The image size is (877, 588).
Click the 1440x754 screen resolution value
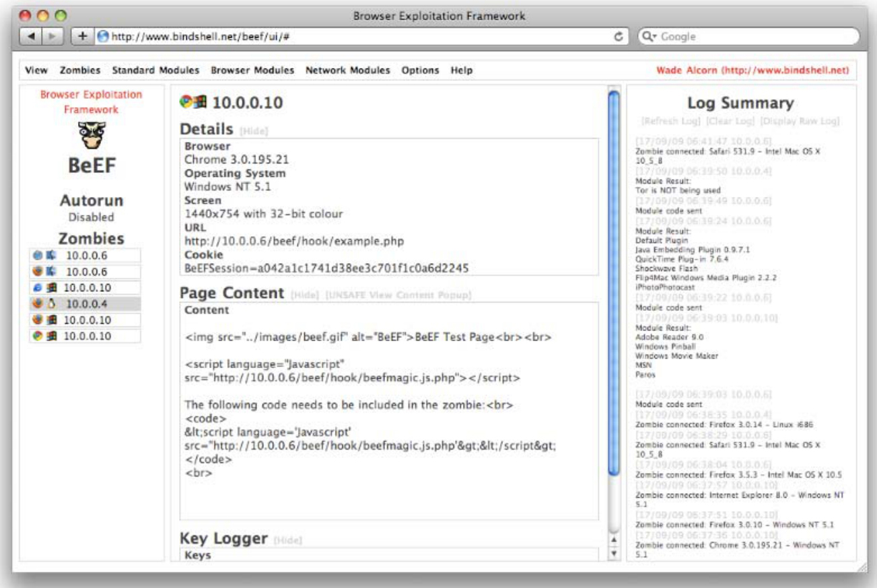tap(264, 214)
